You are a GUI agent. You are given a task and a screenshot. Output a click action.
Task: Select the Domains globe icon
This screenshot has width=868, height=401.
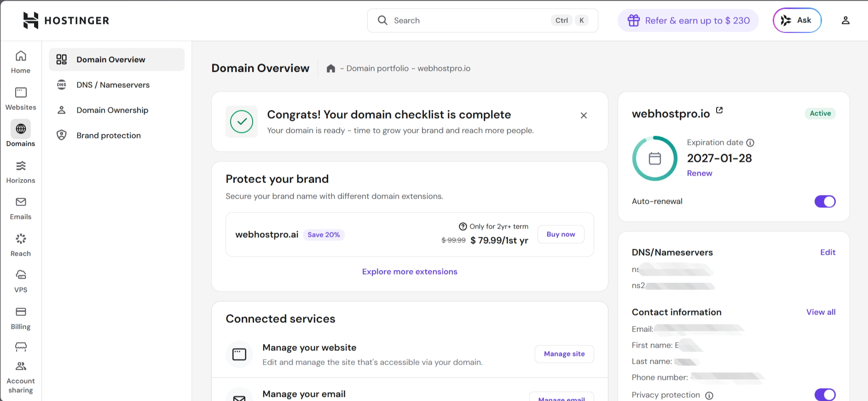click(21, 129)
